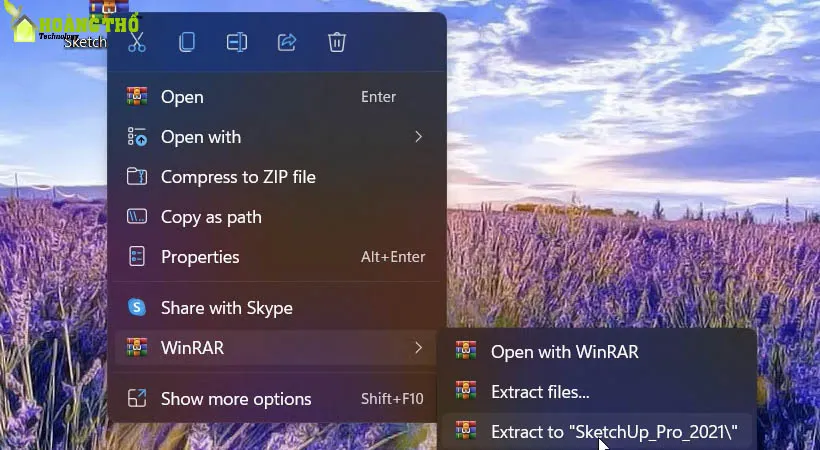Choose Extract files... in WinRAR submenu
Screen dimensions: 820x450
pos(540,392)
